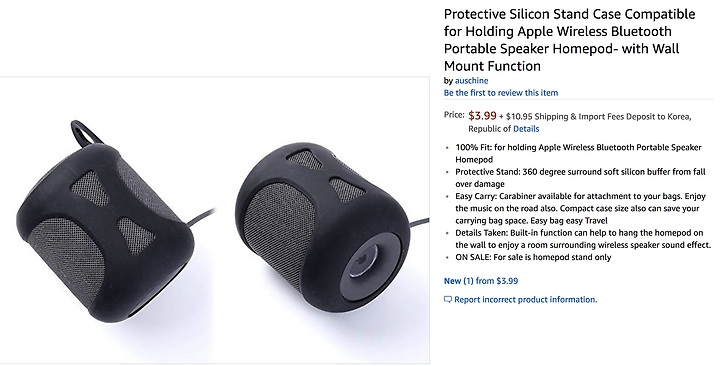
Task: Click the carabiner loop on left speaker
Action: [x=86, y=132]
